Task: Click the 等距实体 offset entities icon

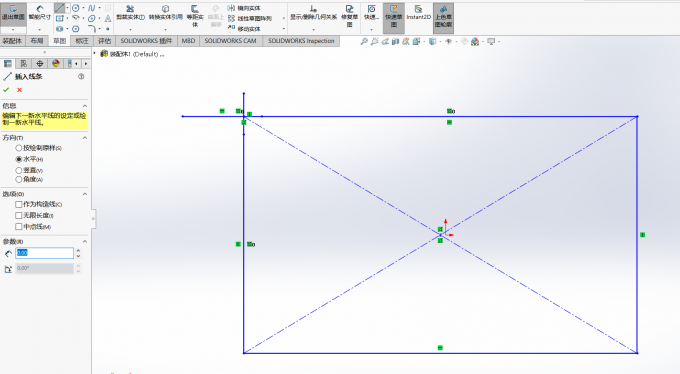Action: (195, 16)
